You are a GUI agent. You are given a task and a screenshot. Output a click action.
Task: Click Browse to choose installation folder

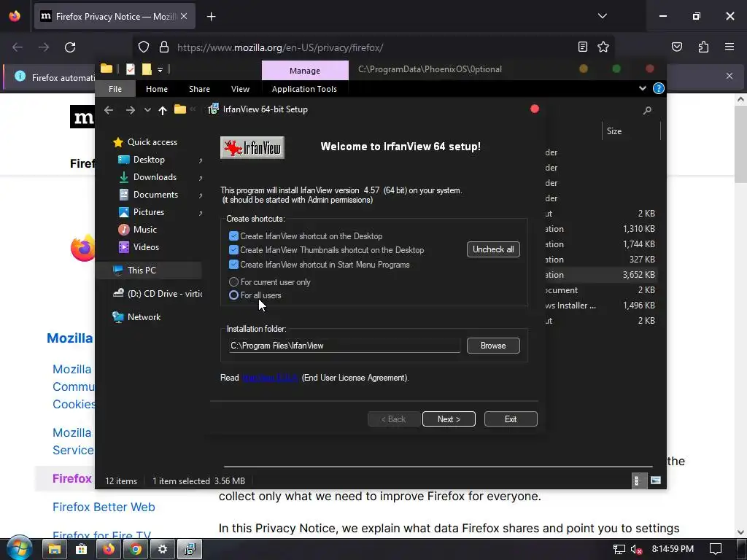[493, 346]
